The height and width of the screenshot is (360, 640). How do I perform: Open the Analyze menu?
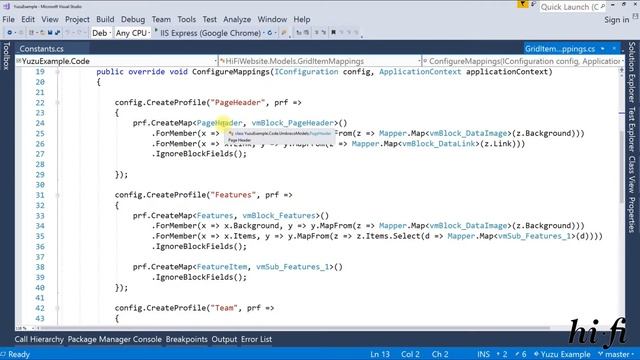[x=237, y=19]
